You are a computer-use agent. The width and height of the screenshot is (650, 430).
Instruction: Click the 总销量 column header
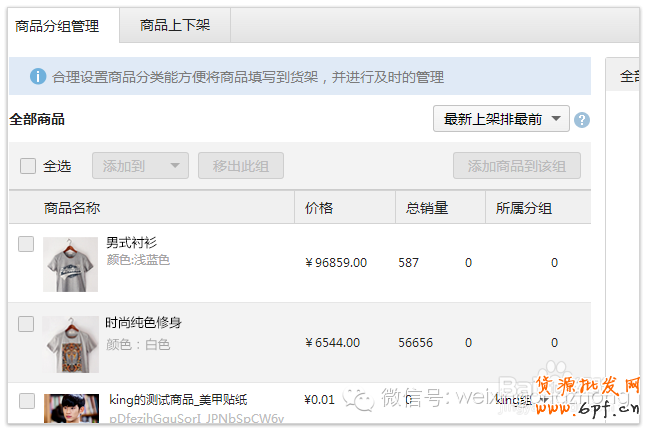click(x=426, y=208)
